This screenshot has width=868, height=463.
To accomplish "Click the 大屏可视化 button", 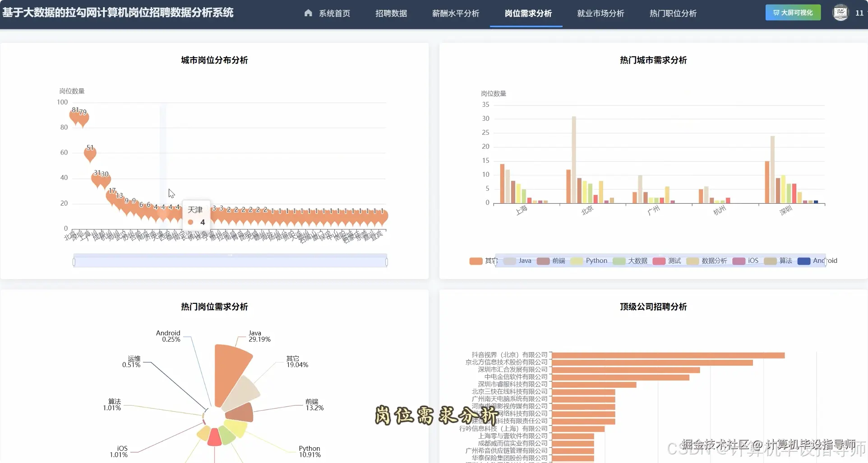I will click(x=793, y=13).
